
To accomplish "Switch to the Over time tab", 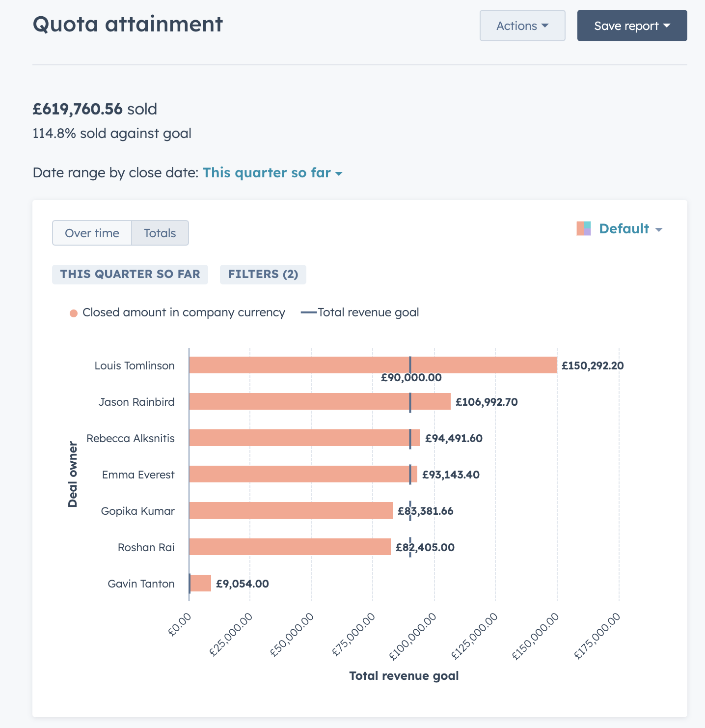I will coord(92,233).
